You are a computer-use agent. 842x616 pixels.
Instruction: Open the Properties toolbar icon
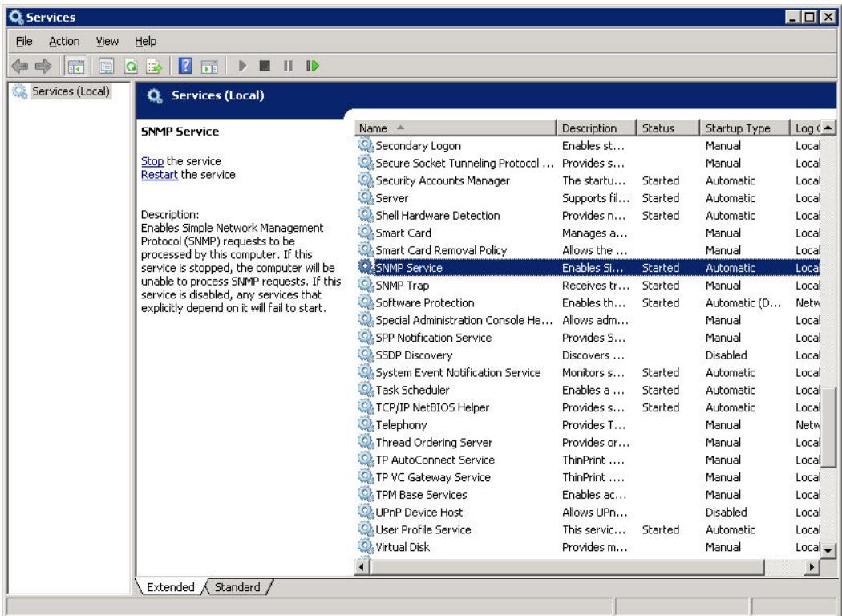(107, 66)
